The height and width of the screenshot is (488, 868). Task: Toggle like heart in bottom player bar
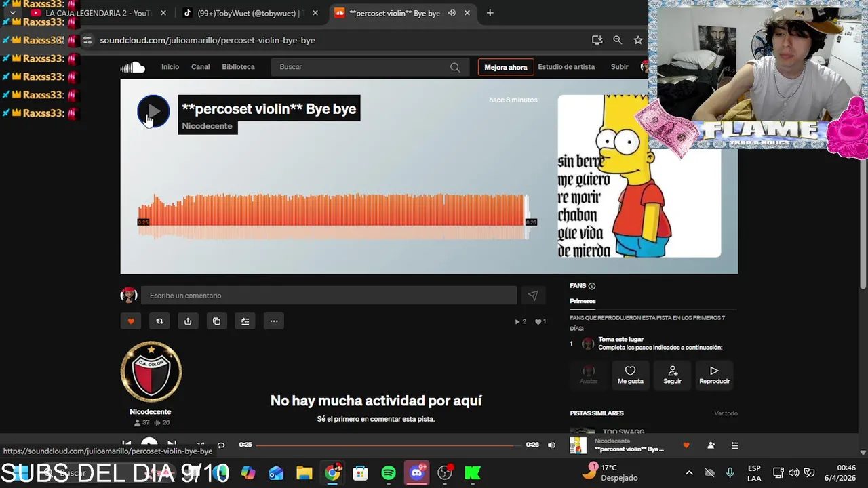click(686, 445)
